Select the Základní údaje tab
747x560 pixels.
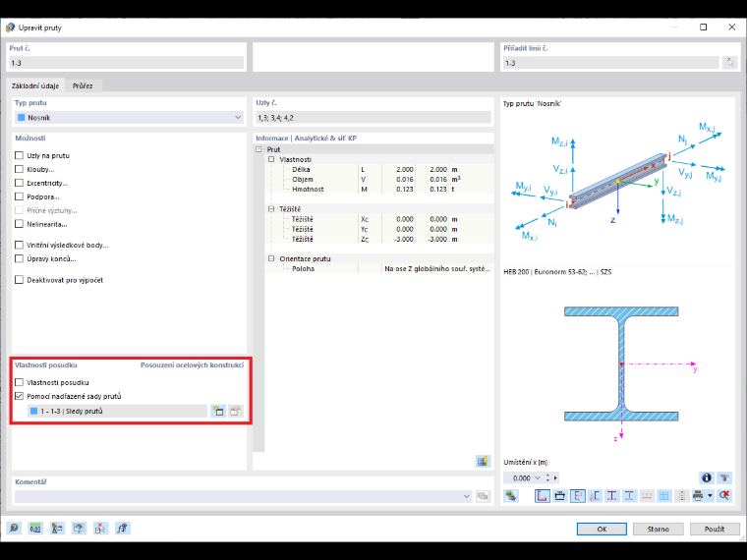(x=35, y=85)
